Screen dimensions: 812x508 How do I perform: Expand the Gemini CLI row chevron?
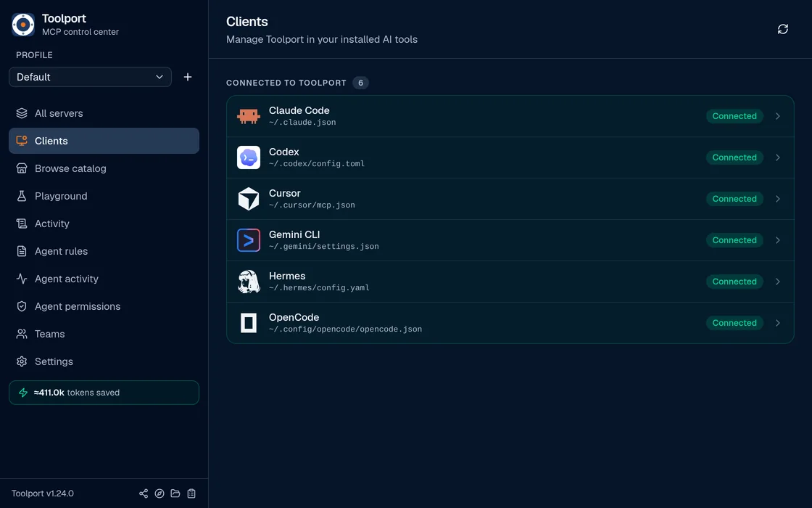778,240
